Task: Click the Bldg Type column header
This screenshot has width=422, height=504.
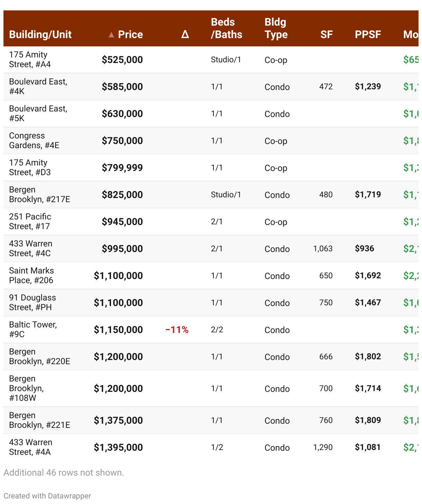Action: pyautogui.click(x=276, y=28)
